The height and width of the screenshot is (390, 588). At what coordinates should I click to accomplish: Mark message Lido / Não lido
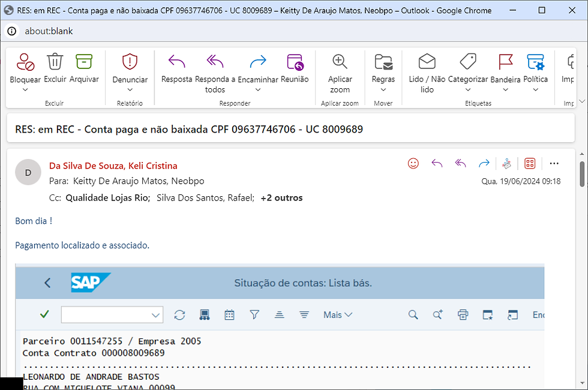click(x=427, y=61)
